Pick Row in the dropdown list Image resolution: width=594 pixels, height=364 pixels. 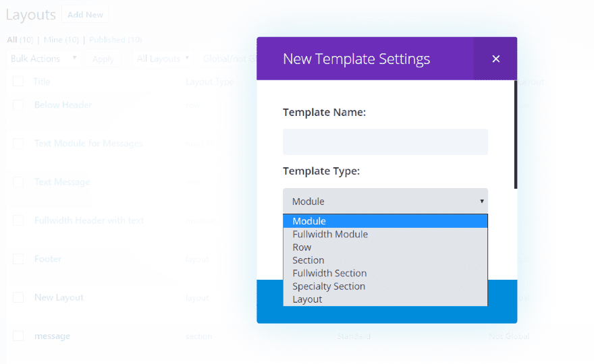385,247
